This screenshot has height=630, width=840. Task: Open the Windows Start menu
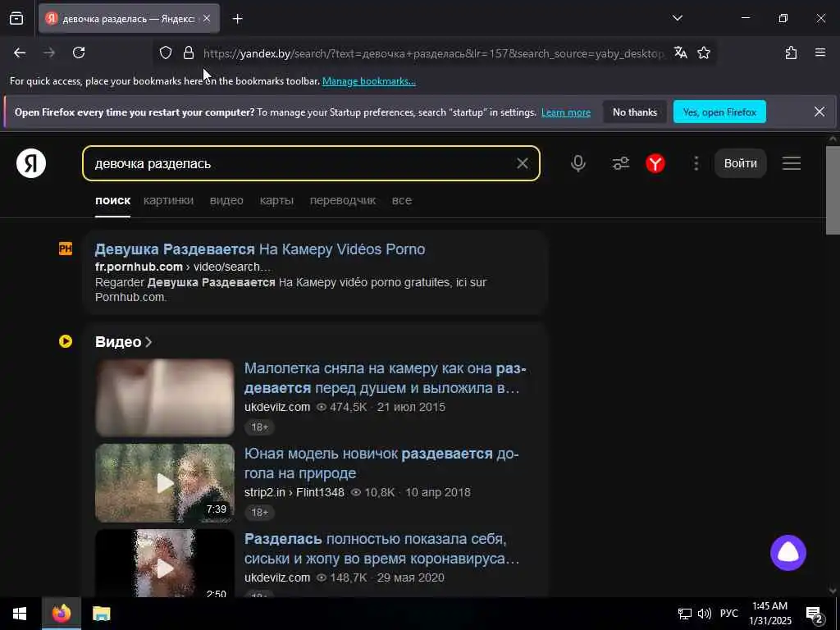coord(20,614)
